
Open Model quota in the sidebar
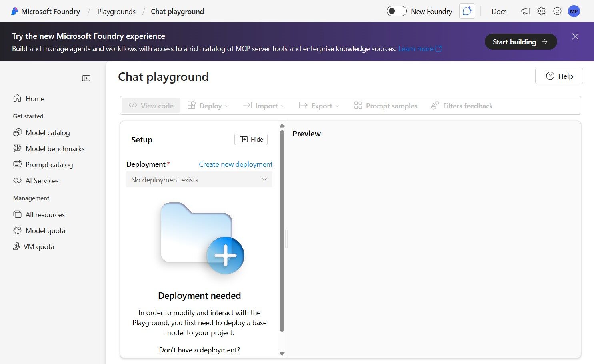point(45,230)
